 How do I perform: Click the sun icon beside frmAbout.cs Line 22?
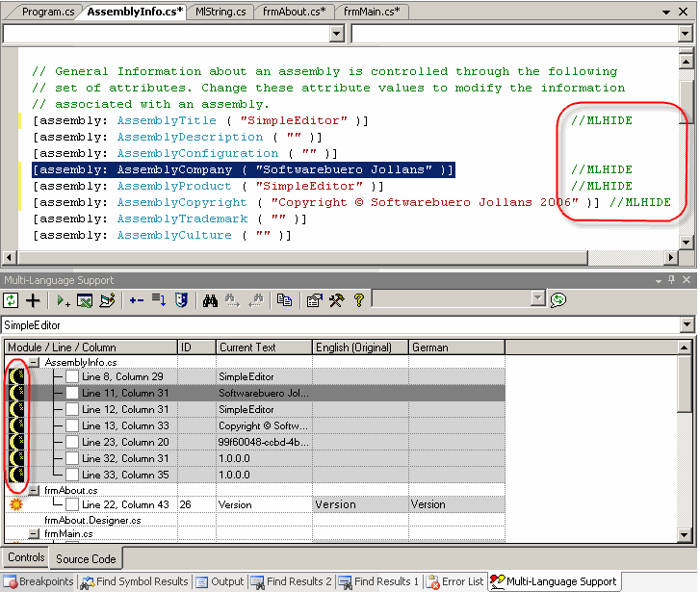(15, 504)
